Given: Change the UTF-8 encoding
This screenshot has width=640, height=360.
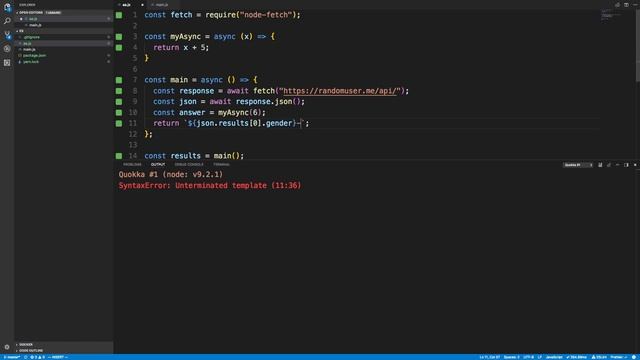Looking at the screenshot, I should pos(529,357).
